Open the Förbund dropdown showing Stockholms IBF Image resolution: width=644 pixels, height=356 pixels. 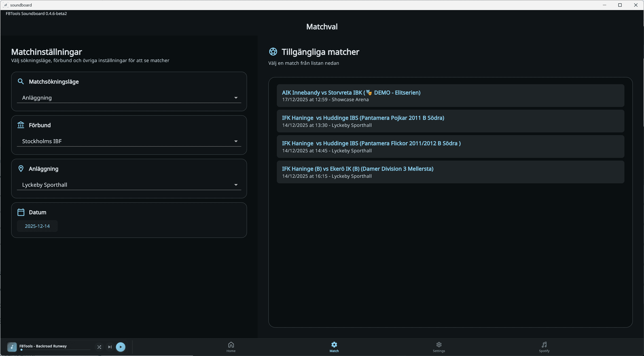(129, 141)
